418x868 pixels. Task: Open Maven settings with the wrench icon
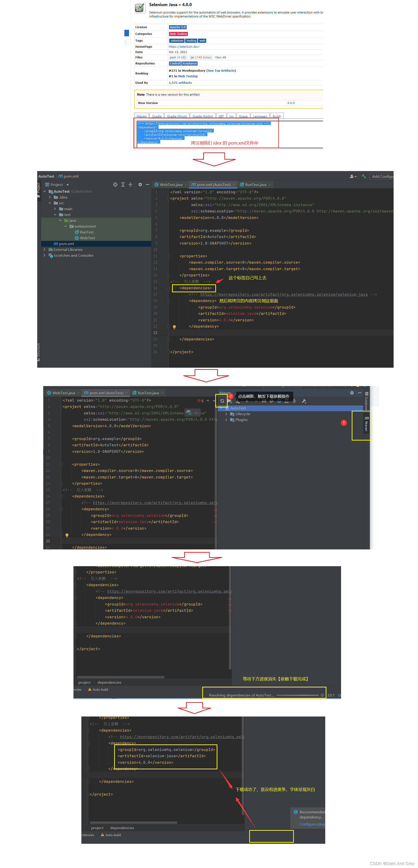pos(304,401)
